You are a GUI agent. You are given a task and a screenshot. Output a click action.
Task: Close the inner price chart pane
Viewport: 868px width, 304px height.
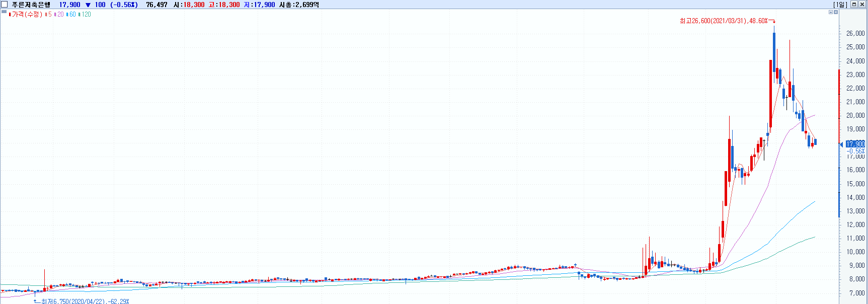[836, 12]
